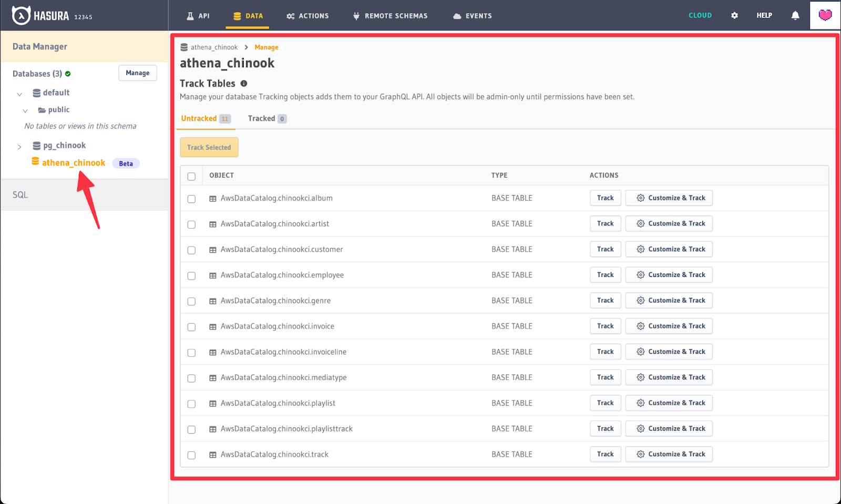The height and width of the screenshot is (504, 841).
Task: Open the API tab
Action: point(198,16)
